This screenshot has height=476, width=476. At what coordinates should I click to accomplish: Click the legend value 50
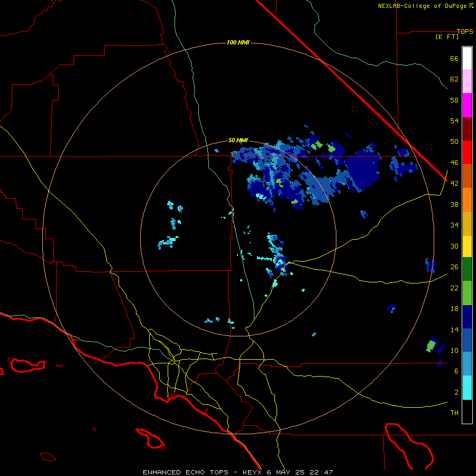(x=454, y=141)
